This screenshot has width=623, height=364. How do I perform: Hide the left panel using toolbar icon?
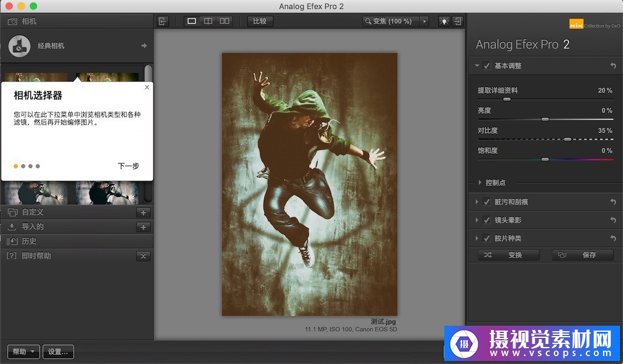point(162,21)
